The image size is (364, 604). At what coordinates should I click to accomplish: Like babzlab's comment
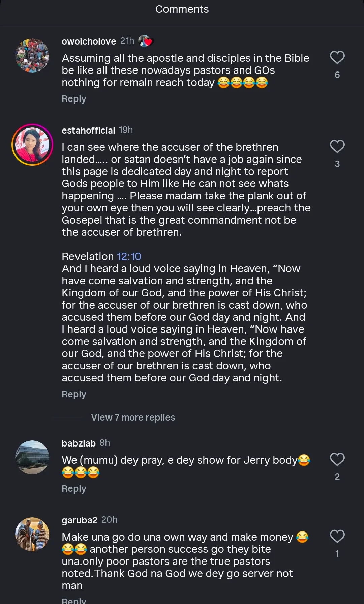click(x=337, y=459)
